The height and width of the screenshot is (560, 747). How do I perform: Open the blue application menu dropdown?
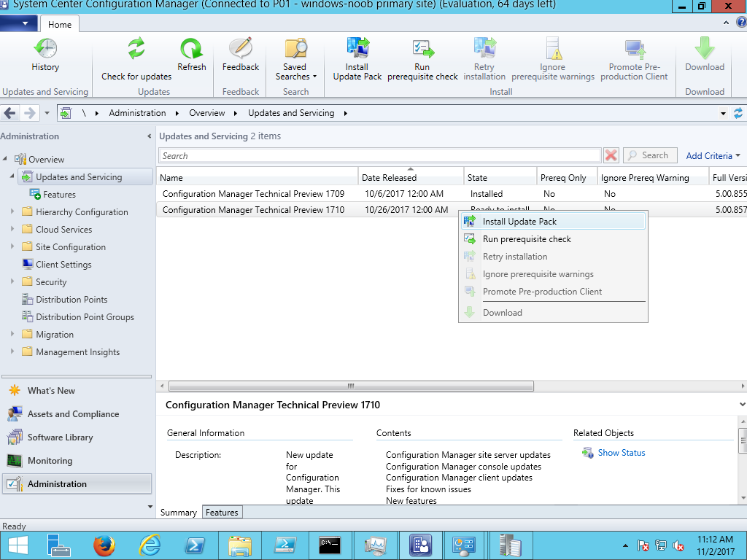pos(19,23)
